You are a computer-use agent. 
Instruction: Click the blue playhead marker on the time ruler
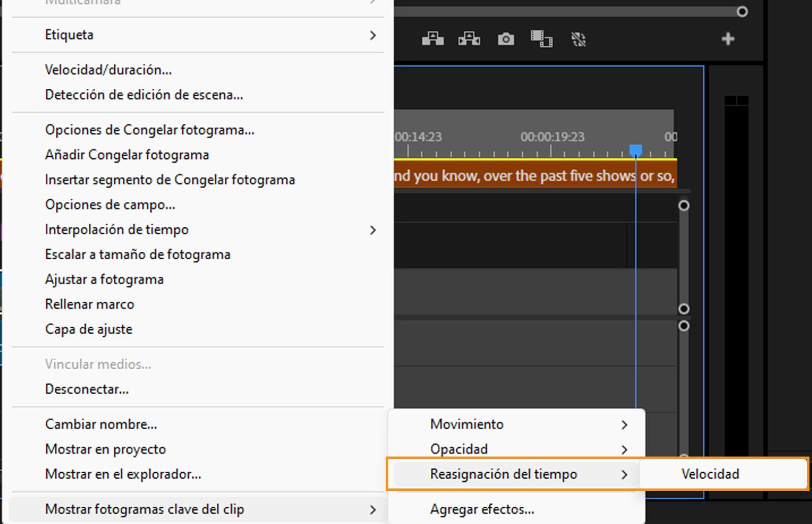636,150
